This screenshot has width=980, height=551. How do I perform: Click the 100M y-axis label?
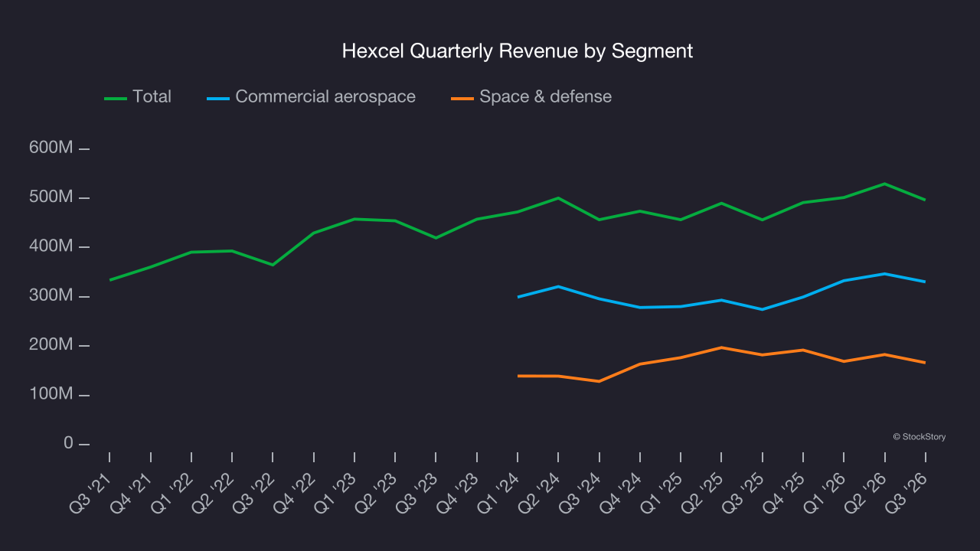click(x=51, y=395)
